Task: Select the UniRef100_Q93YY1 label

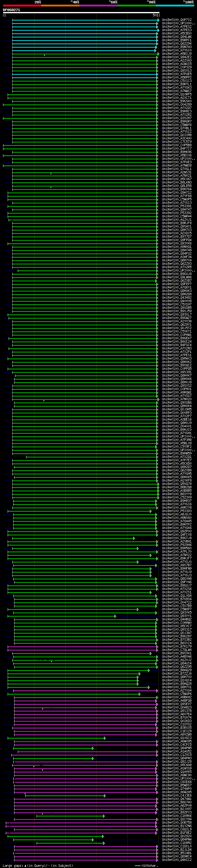Action: coord(177,616)
